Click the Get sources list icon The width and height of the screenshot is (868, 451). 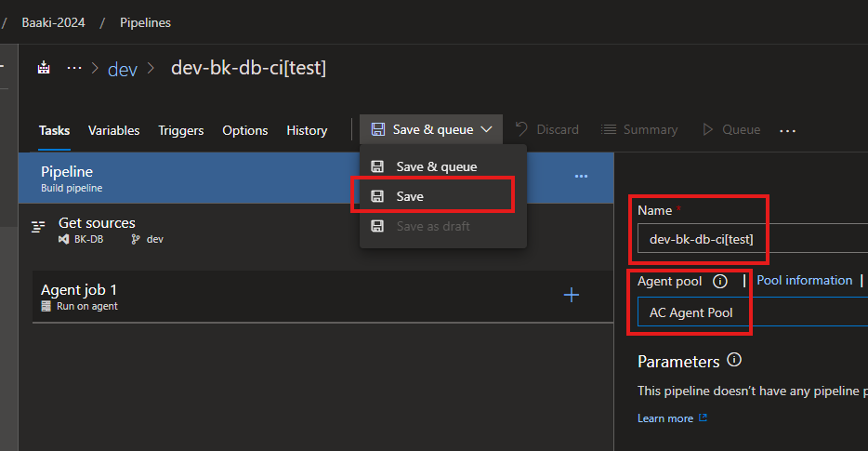38,226
